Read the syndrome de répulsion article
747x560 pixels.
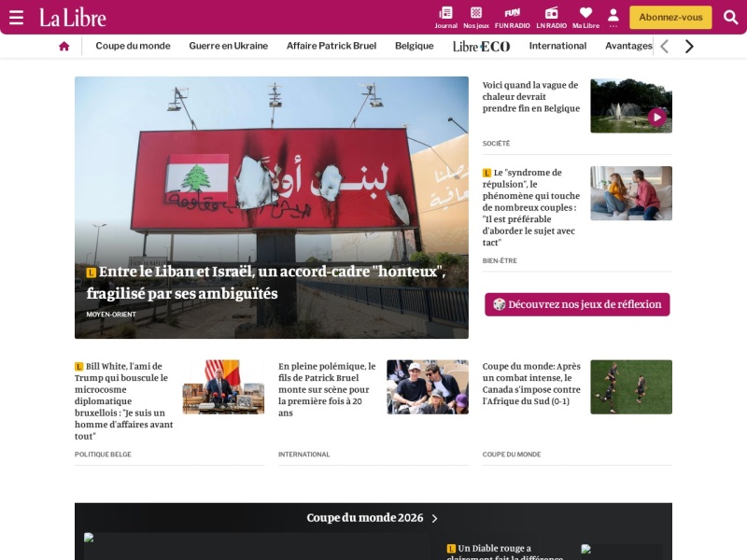point(530,207)
